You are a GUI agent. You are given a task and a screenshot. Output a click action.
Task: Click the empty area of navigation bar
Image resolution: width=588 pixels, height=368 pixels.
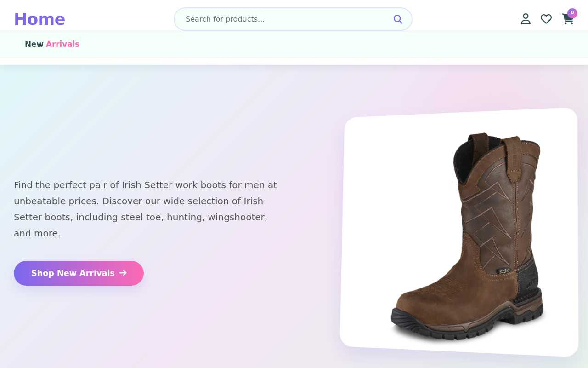pyautogui.click(x=322, y=44)
